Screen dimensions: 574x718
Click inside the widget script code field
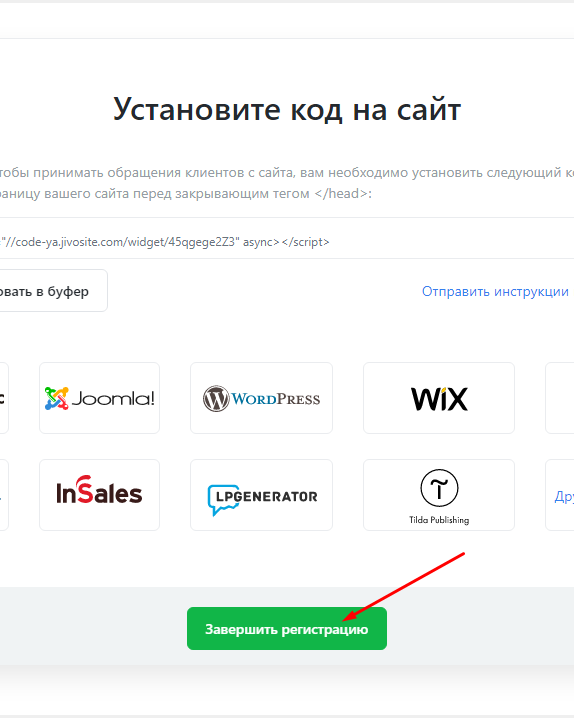click(287, 238)
